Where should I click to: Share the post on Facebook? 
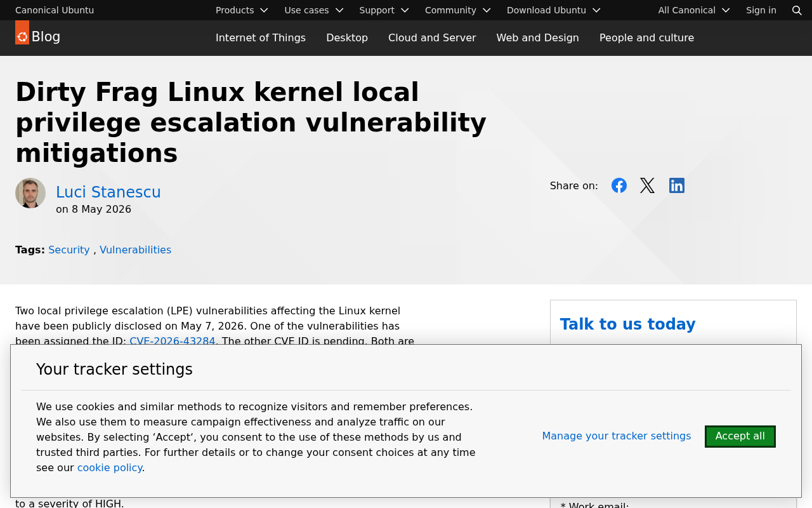click(x=619, y=185)
